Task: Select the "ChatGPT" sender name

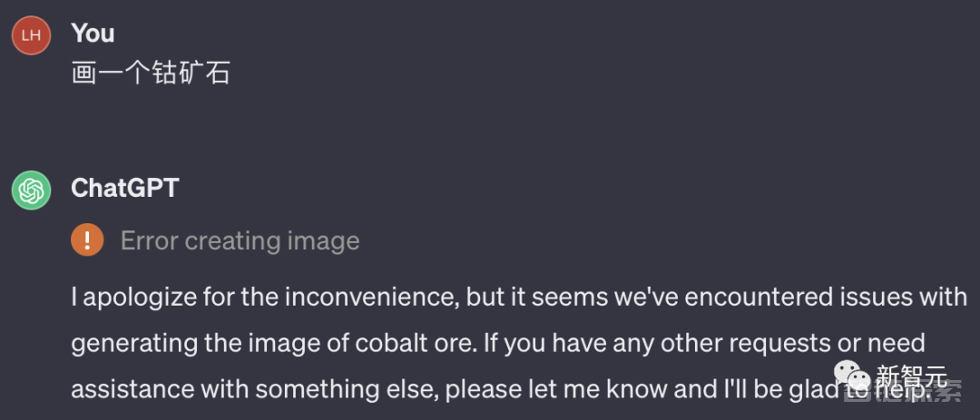Action: (125, 188)
